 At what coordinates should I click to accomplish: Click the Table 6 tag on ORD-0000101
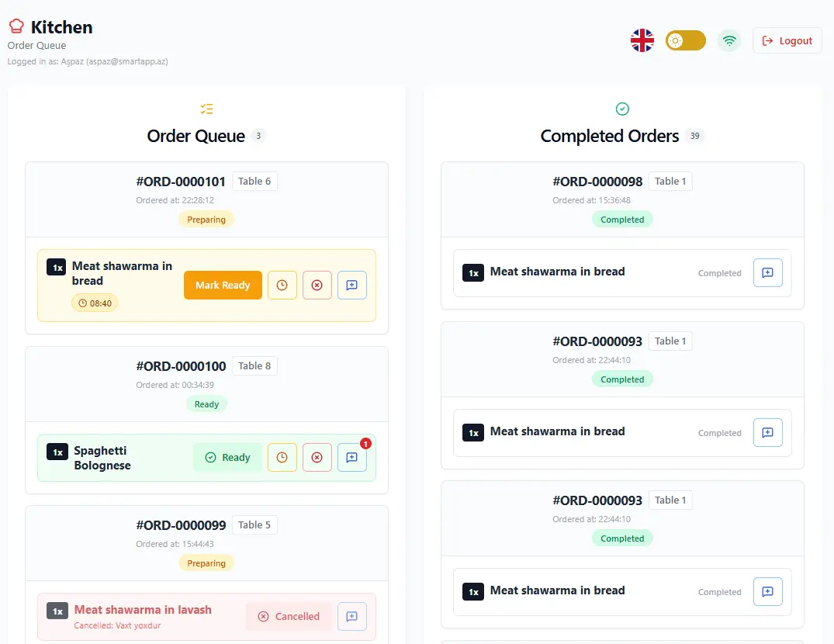point(254,182)
